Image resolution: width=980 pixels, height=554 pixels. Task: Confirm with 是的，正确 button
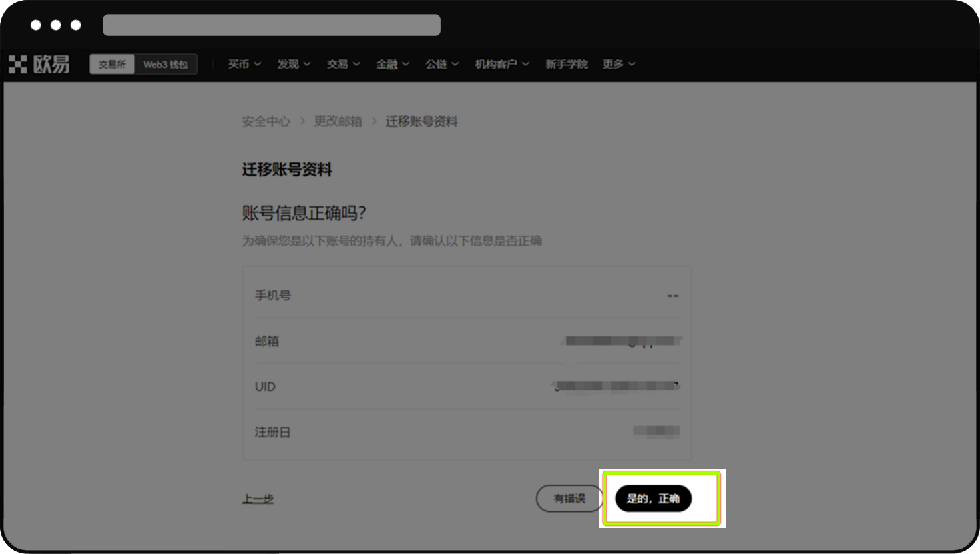pyautogui.click(x=653, y=499)
